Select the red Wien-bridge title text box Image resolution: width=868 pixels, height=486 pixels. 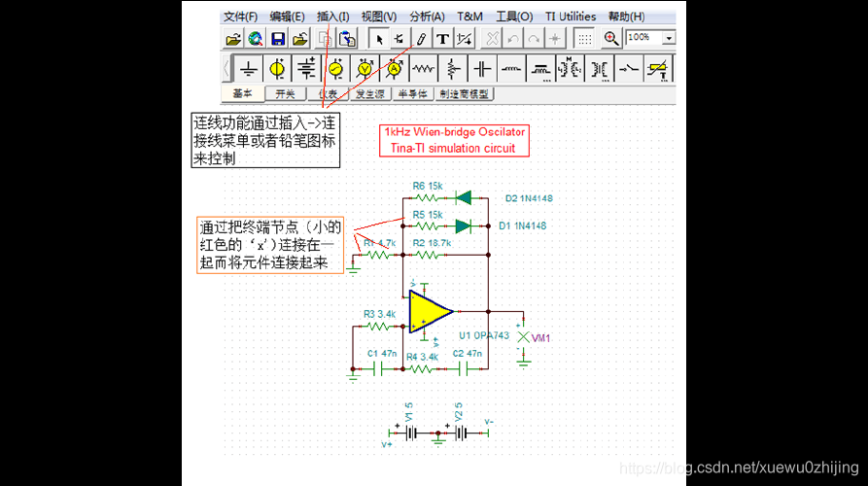click(454, 140)
